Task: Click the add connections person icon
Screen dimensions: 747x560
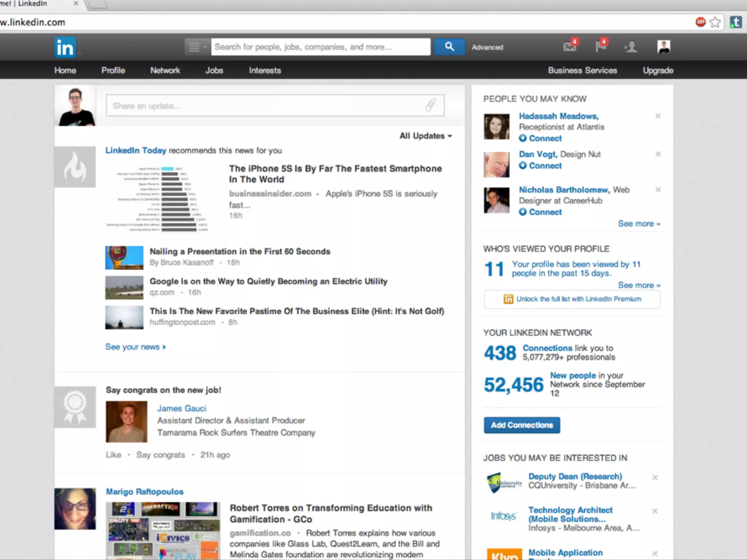Action: tap(631, 47)
